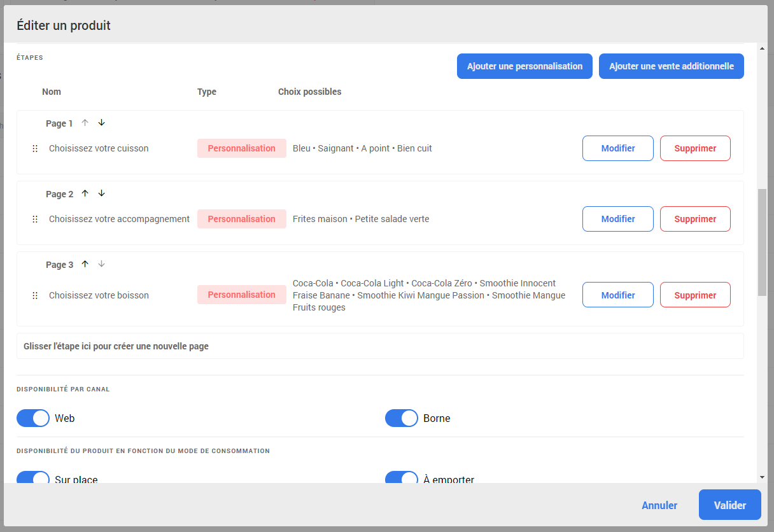Image resolution: width=774 pixels, height=532 pixels.
Task: Toggle the À emporter availability switch
Action: tap(402, 478)
